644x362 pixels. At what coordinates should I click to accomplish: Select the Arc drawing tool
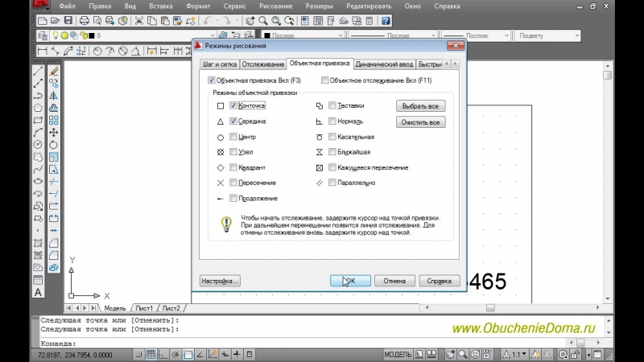(38, 132)
